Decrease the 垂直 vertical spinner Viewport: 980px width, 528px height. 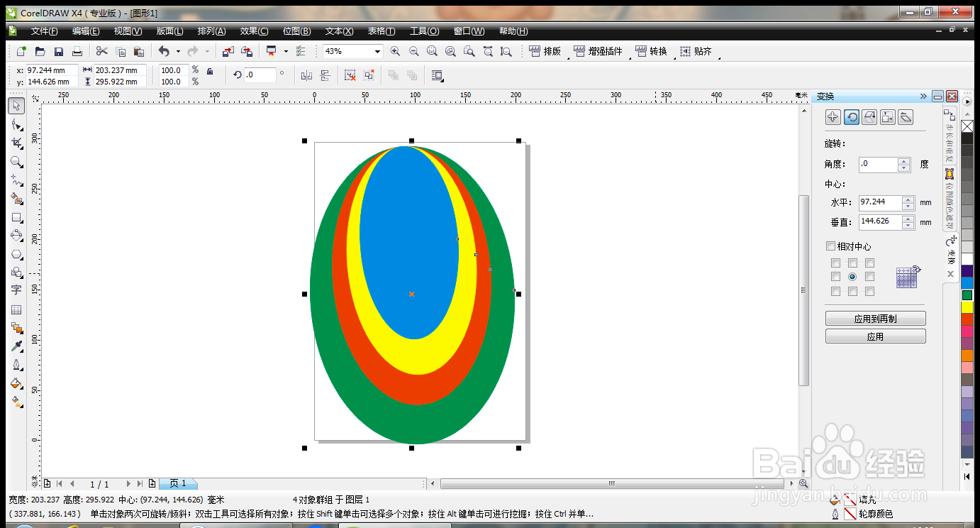(x=908, y=226)
